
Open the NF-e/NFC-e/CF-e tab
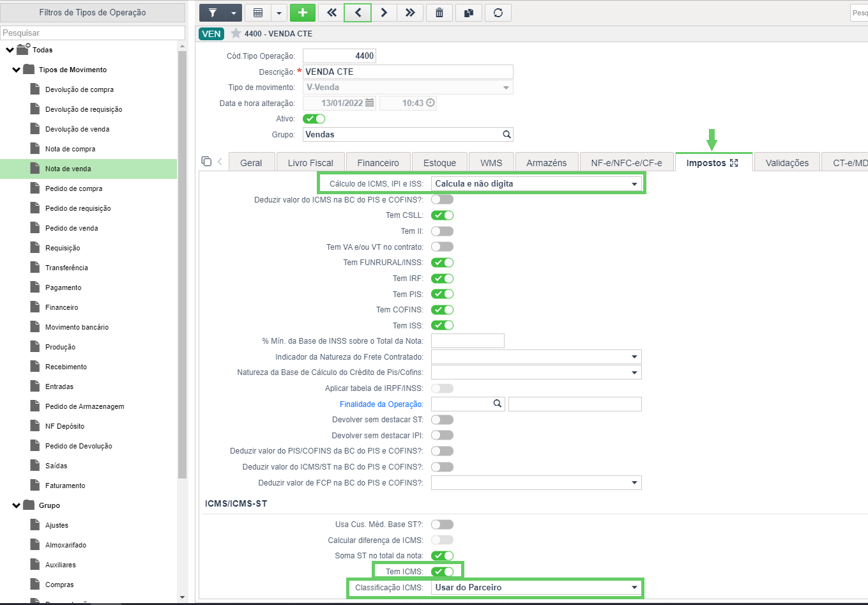pyautogui.click(x=627, y=163)
